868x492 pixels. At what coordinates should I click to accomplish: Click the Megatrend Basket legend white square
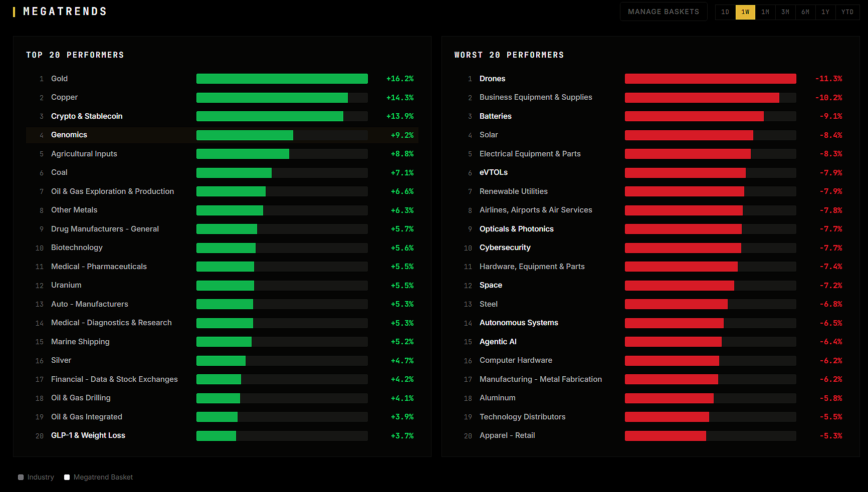(x=67, y=477)
